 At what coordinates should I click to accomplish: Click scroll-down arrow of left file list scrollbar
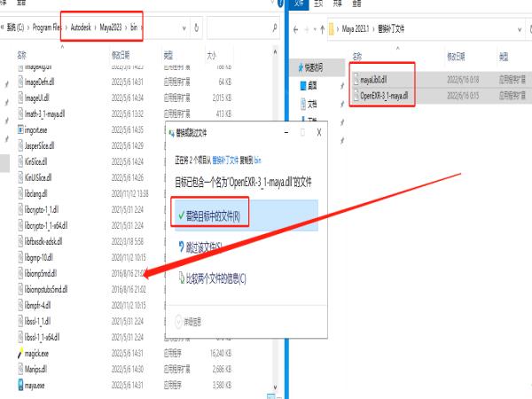[x=275, y=387]
